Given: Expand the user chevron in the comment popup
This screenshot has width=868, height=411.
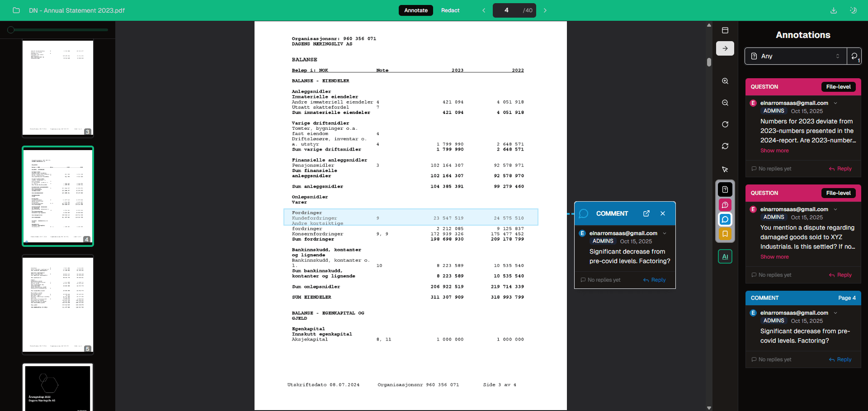Looking at the screenshot, I should (665, 233).
